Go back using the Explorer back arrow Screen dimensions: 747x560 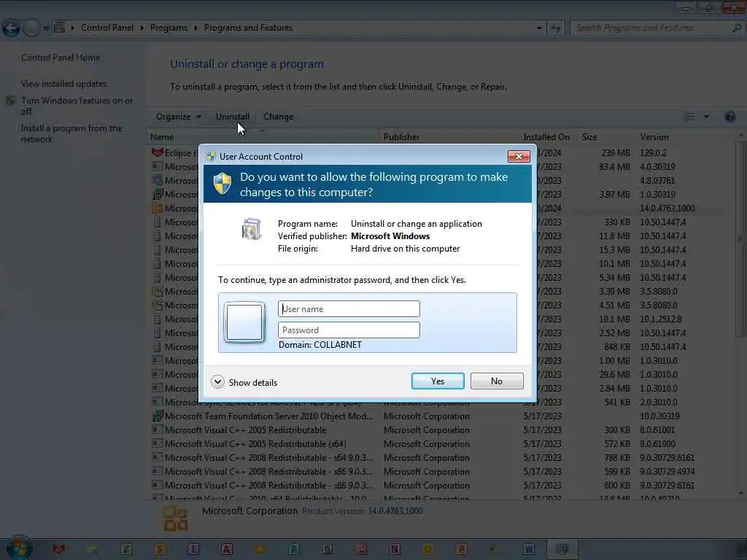pyautogui.click(x=11, y=28)
